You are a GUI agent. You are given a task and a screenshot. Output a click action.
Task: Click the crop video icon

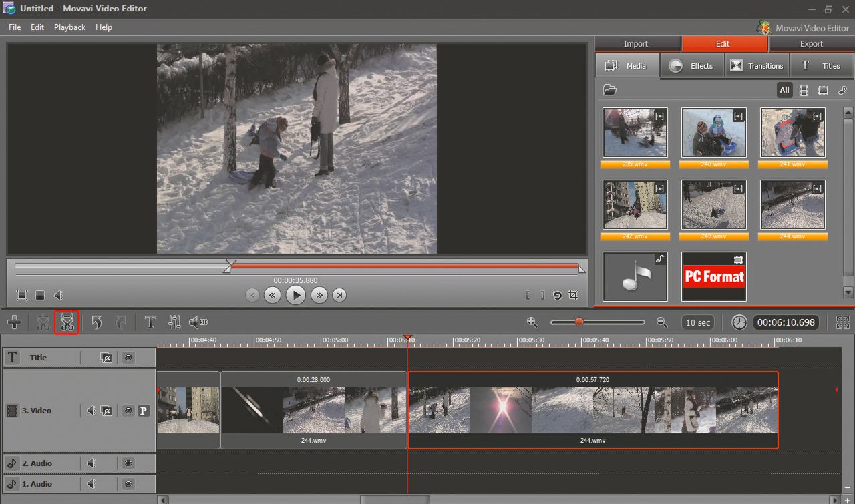[x=573, y=295]
